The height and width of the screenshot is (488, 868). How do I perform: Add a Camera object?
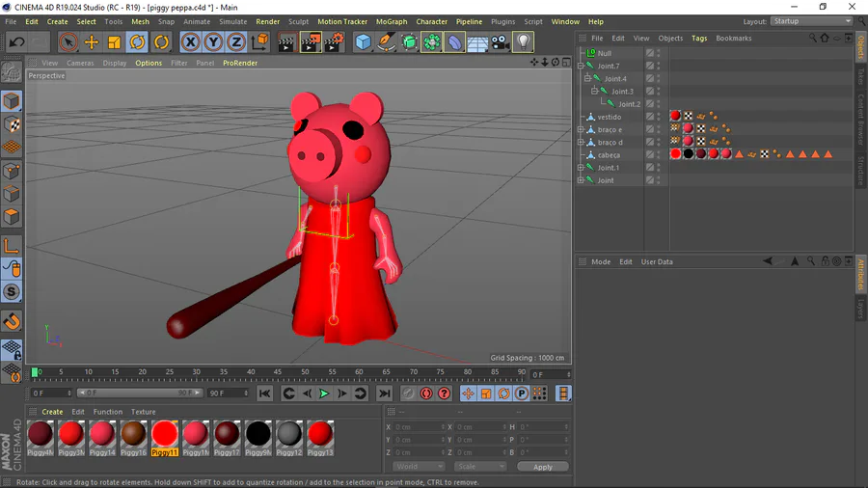500,42
